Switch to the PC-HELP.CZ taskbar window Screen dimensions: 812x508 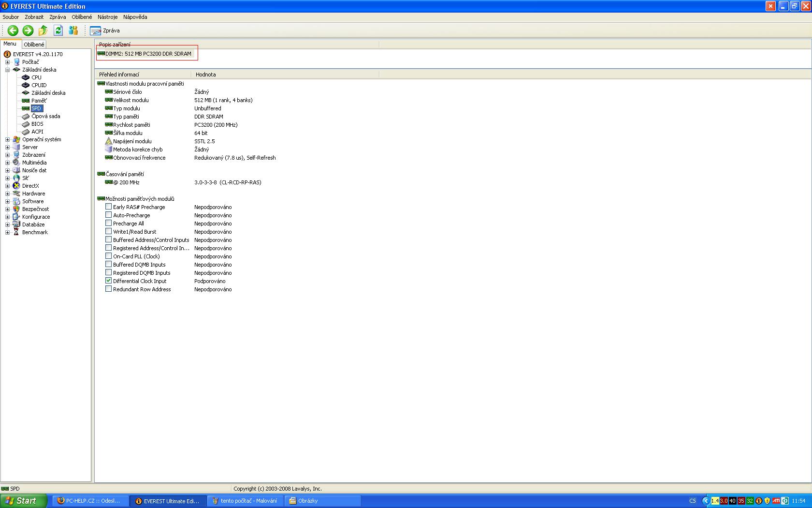coord(90,501)
